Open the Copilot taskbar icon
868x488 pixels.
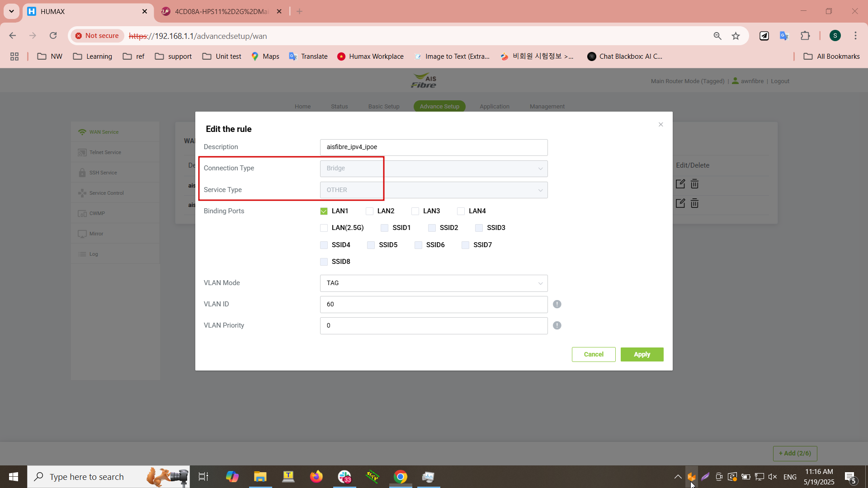point(232,477)
